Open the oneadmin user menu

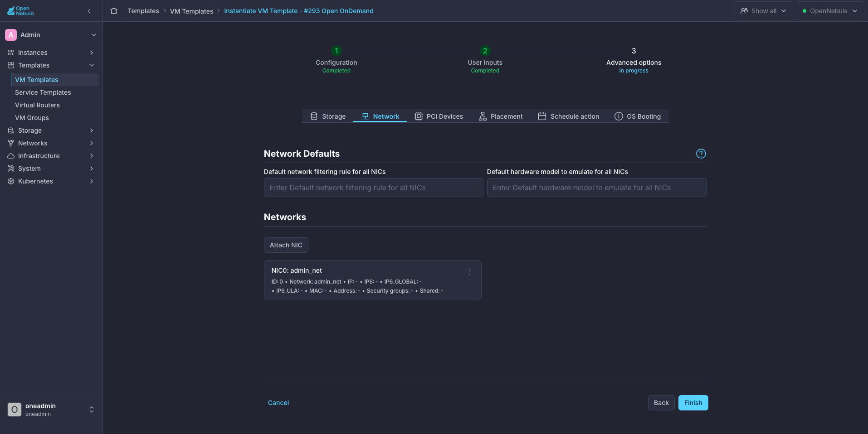51,410
